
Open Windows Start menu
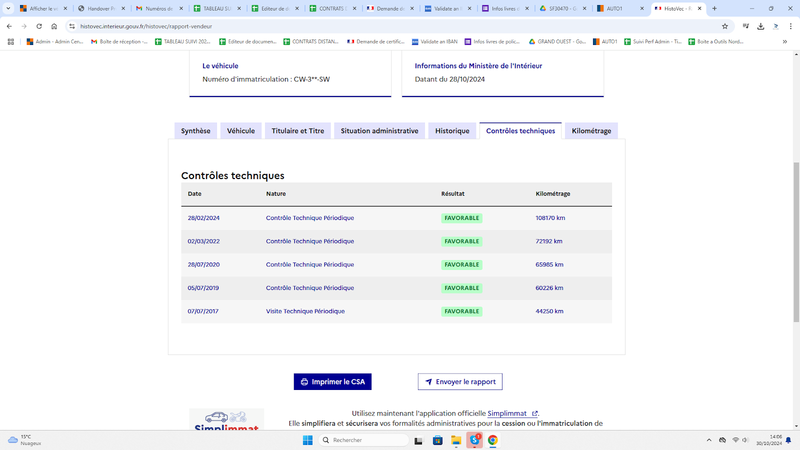(308, 440)
